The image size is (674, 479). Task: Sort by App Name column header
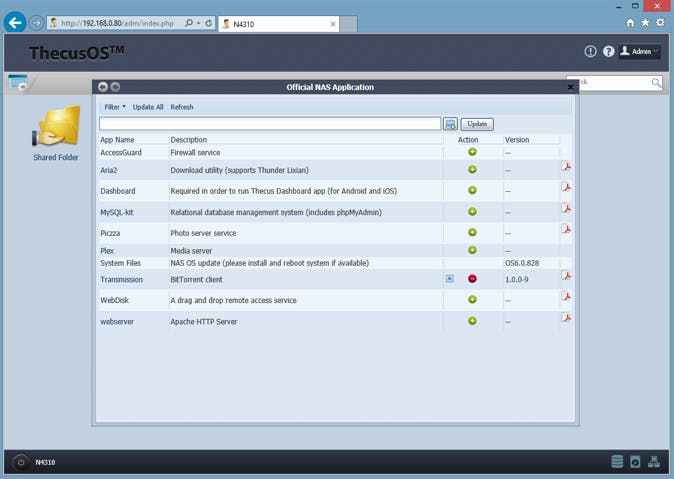pos(117,140)
